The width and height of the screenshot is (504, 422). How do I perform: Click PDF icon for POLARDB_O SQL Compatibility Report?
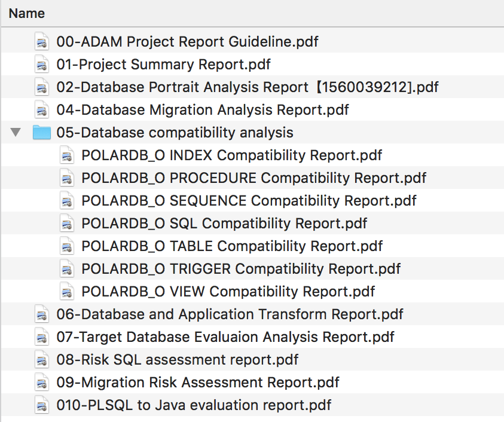pyautogui.click(x=67, y=224)
